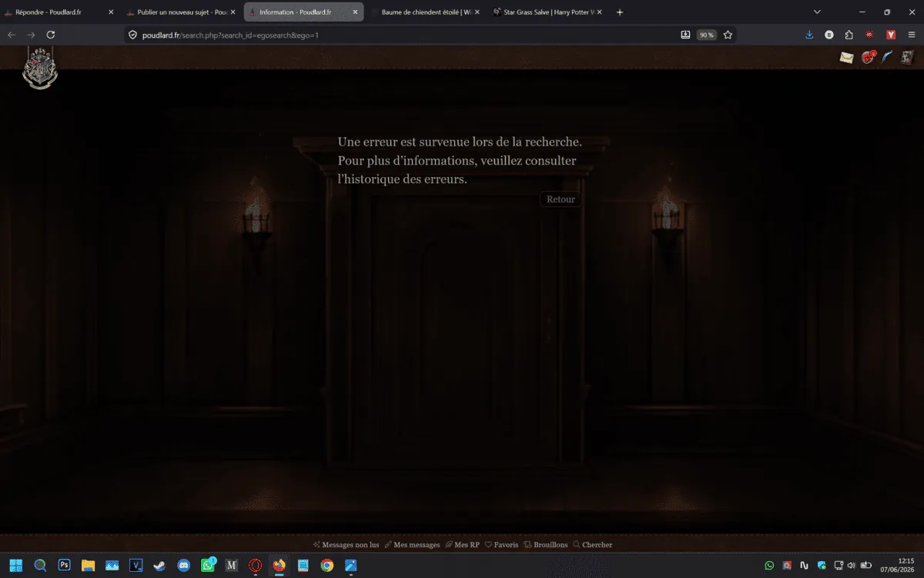This screenshot has height=578, width=924.
Task: Open Brouillons link
Action: pos(545,545)
